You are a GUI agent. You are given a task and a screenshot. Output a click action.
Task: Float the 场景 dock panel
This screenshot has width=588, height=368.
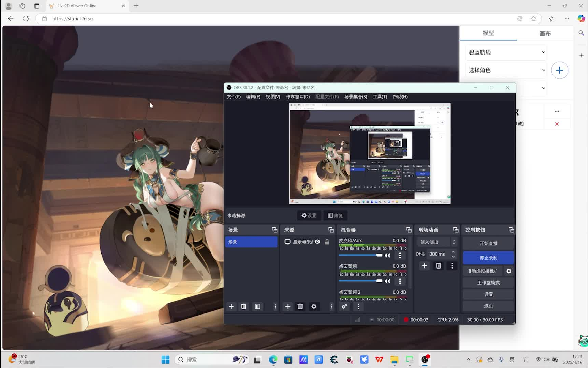point(275,230)
